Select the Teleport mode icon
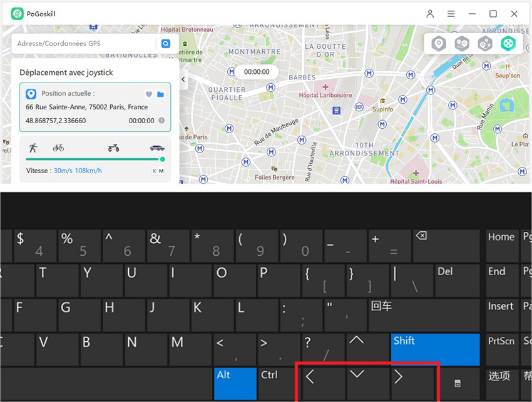The image size is (532, 402). click(438, 43)
